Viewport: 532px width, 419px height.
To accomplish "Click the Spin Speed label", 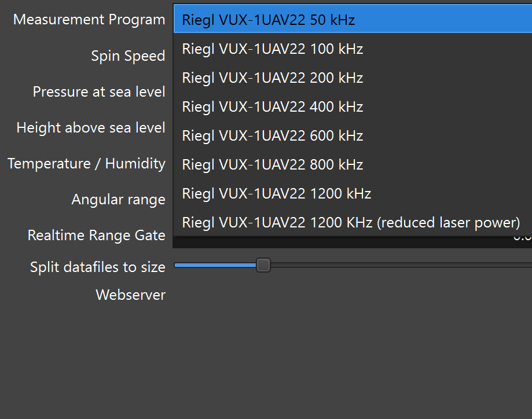I will click(128, 56).
